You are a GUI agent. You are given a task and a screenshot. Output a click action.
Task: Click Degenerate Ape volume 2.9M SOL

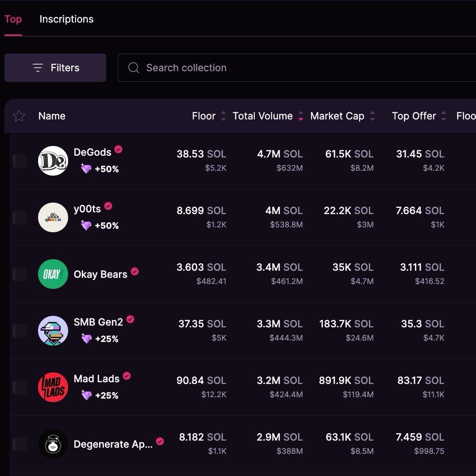(x=280, y=437)
